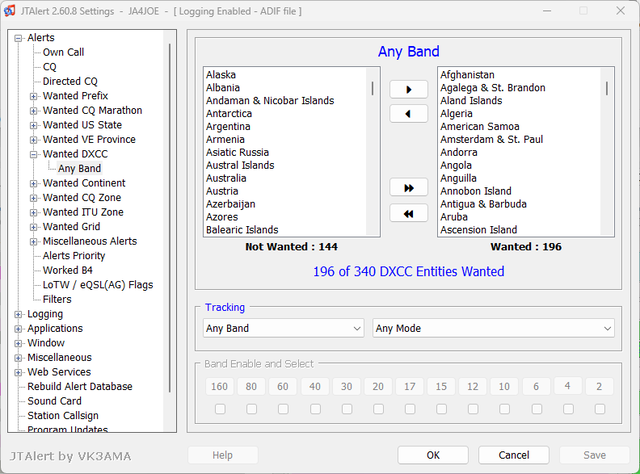Click the settings tree scrollbar
Screen dimensions: 640x474
click(x=169, y=218)
